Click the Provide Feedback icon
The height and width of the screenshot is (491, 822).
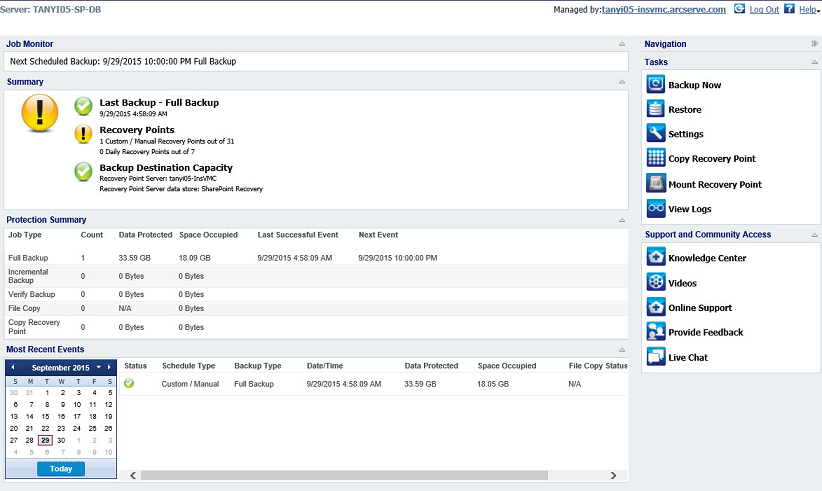point(656,332)
